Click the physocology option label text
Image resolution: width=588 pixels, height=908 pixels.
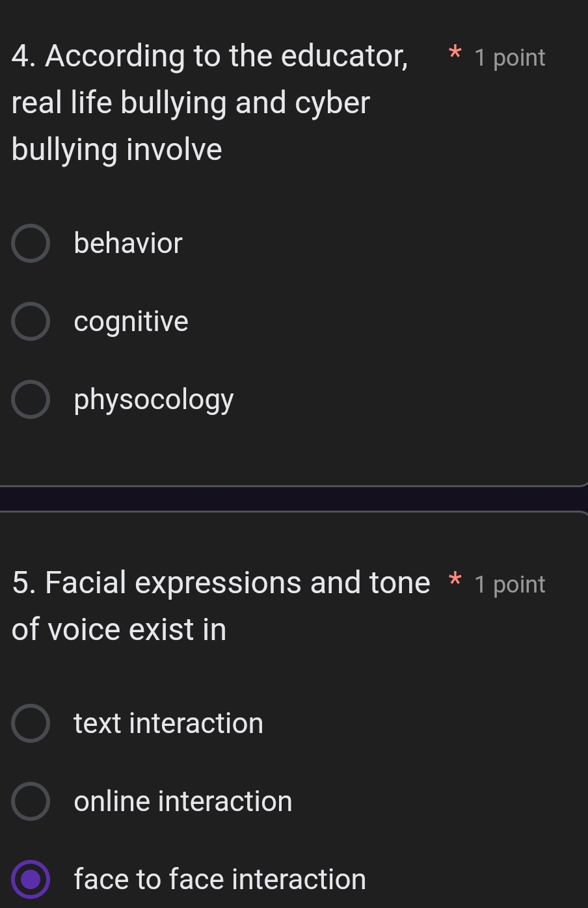pyautogui.click(x=154, y=399)
